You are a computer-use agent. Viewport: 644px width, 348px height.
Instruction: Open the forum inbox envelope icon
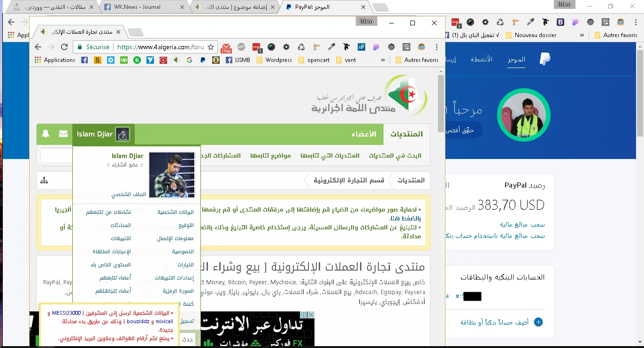pos(63,134)
